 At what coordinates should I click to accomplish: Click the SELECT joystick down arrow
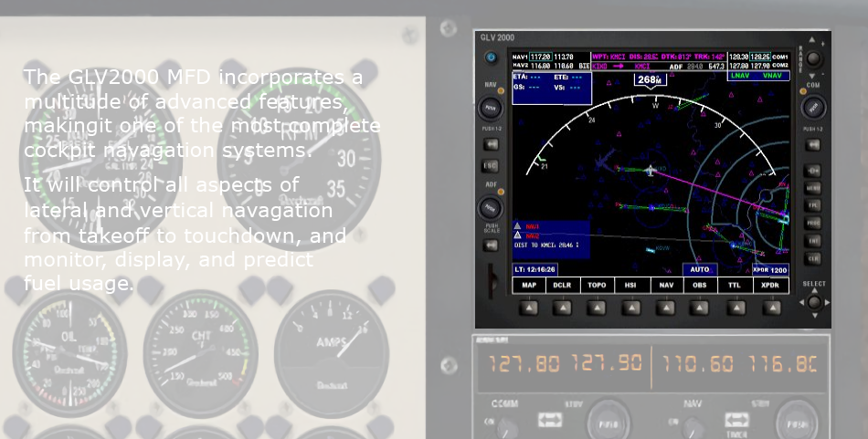[x=814, y=315]
